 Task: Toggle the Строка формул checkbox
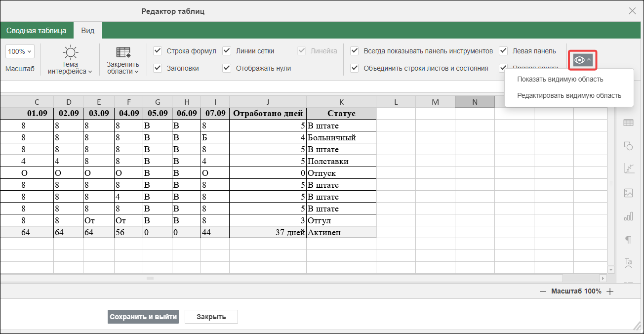[158, 51]
